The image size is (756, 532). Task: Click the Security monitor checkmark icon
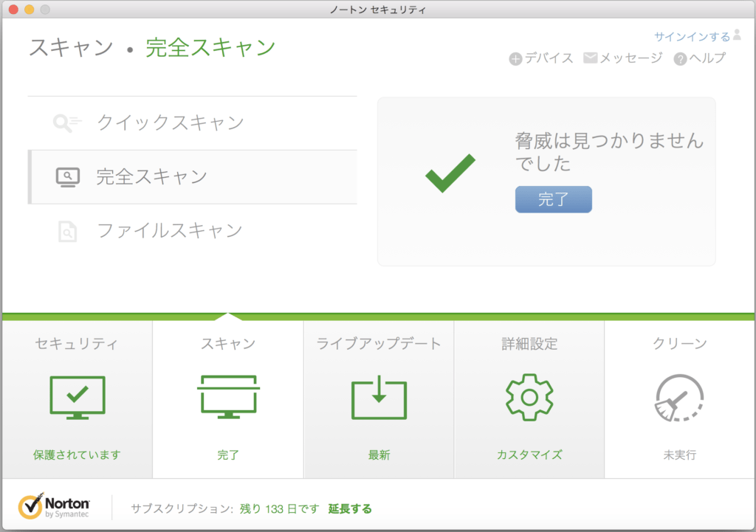[77, 397]
